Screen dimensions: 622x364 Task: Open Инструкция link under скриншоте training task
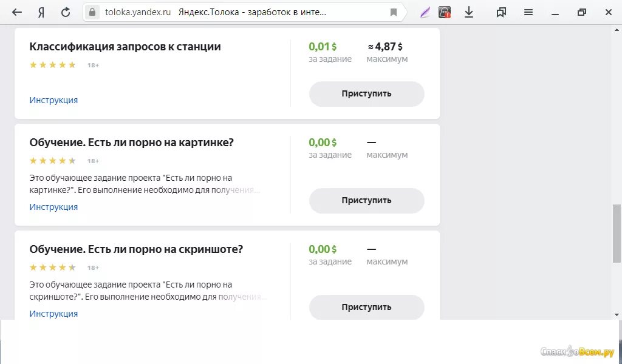pos(53,314)
